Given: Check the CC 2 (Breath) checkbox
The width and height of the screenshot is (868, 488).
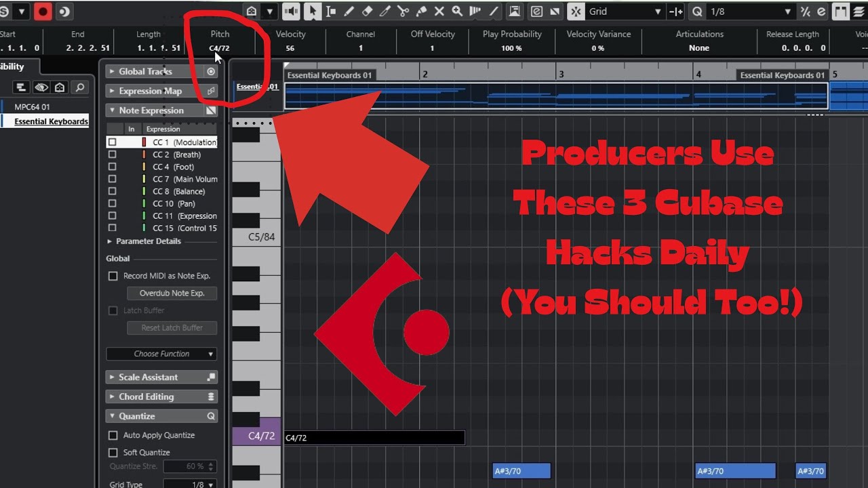Looking at the screenshot, I should [x=113, y=155].
